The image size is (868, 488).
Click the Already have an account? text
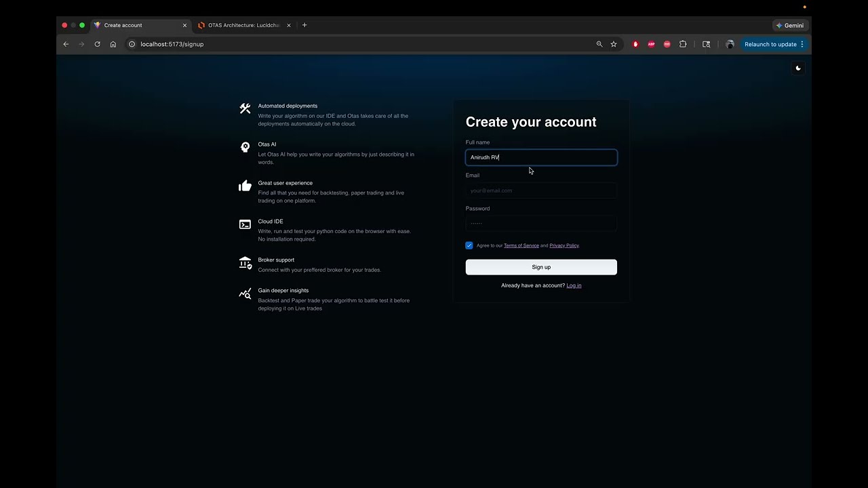533,285
